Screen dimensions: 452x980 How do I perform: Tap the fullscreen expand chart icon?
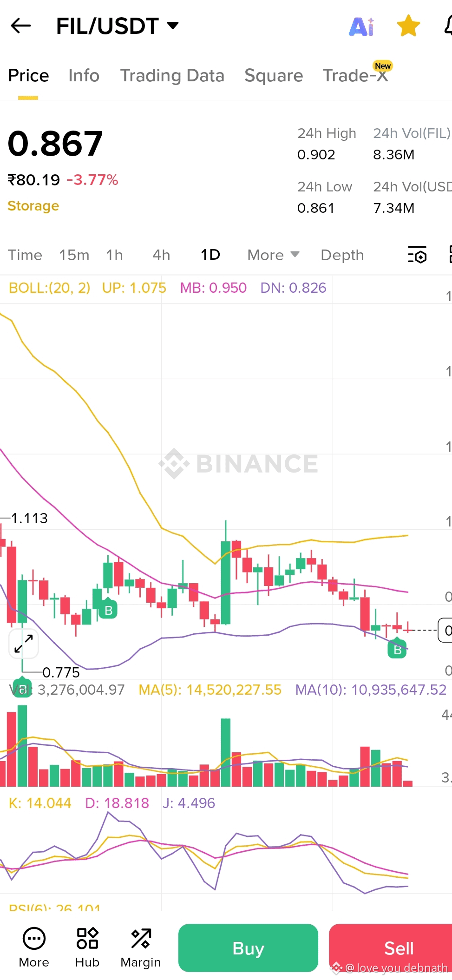tap(23, 644)
